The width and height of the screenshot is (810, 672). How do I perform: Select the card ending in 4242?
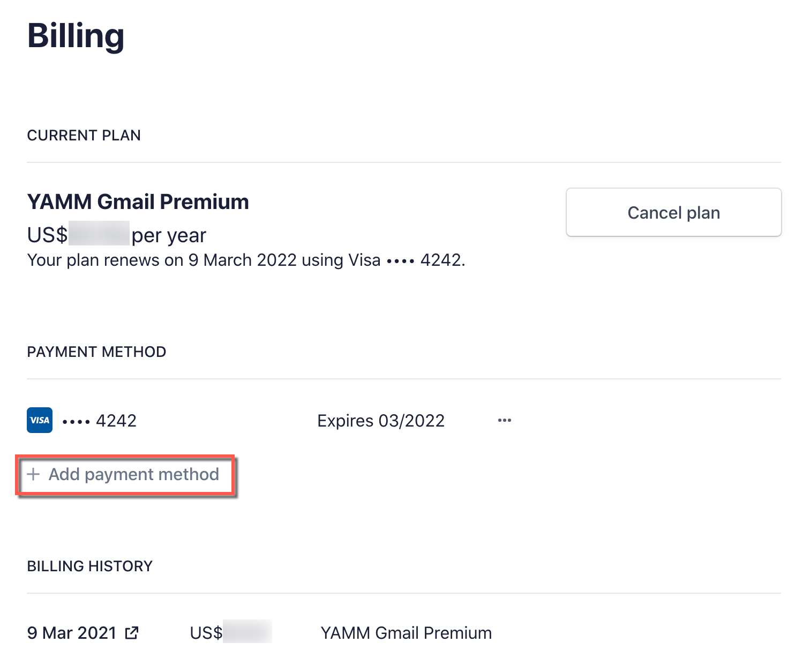99,420
